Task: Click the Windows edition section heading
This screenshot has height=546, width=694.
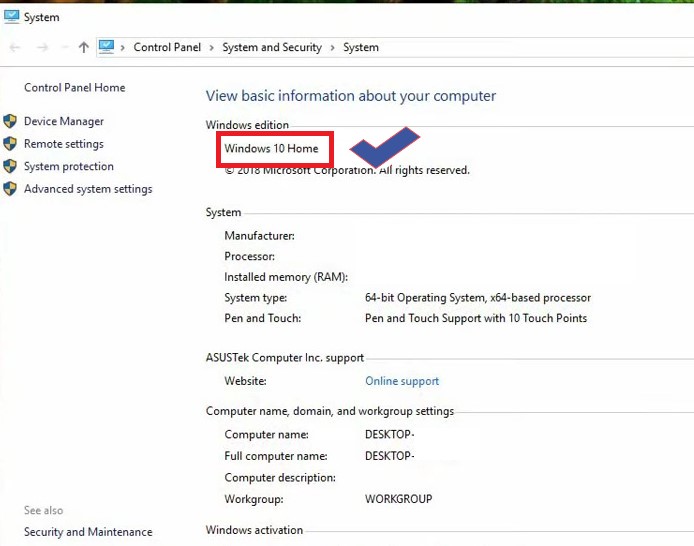Action: point(247,125)
